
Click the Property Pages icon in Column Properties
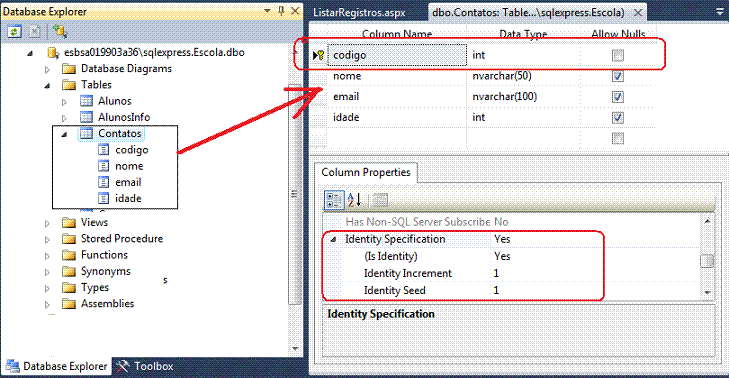tap(380, 200)
